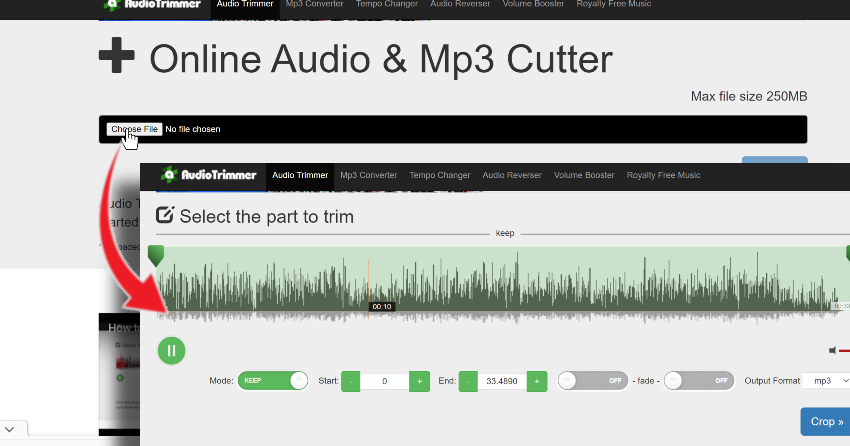The image size is (850, 446).
Task: Click the Choose File button
Action: (x=134, y=129)
